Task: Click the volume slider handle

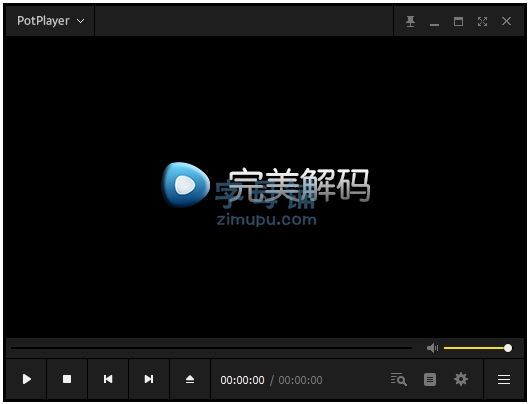Action: 508,348
